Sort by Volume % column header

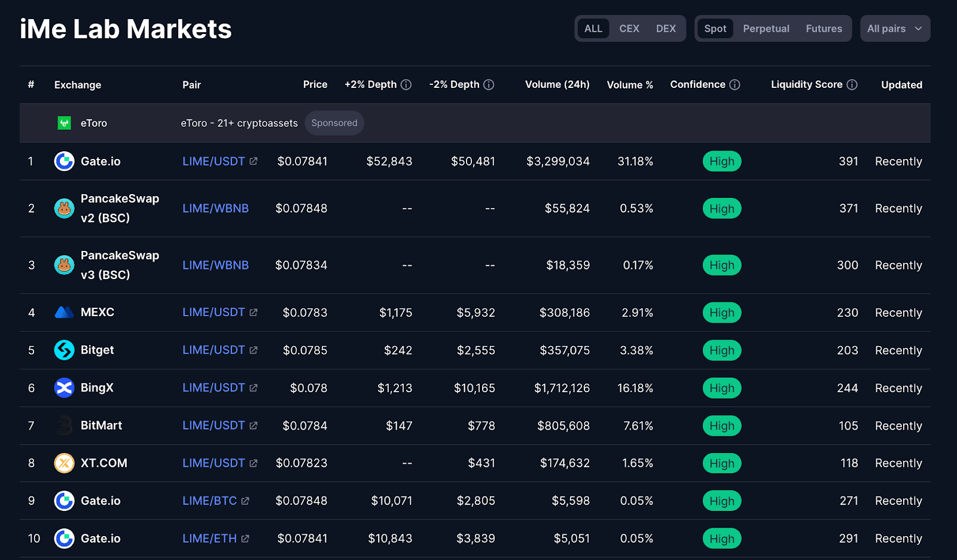point(630,85)
